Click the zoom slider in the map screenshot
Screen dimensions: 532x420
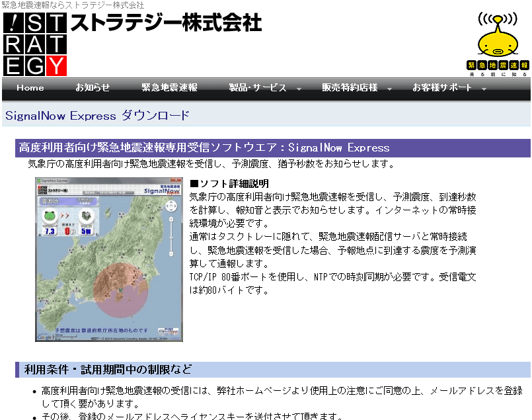coord(171,236)
